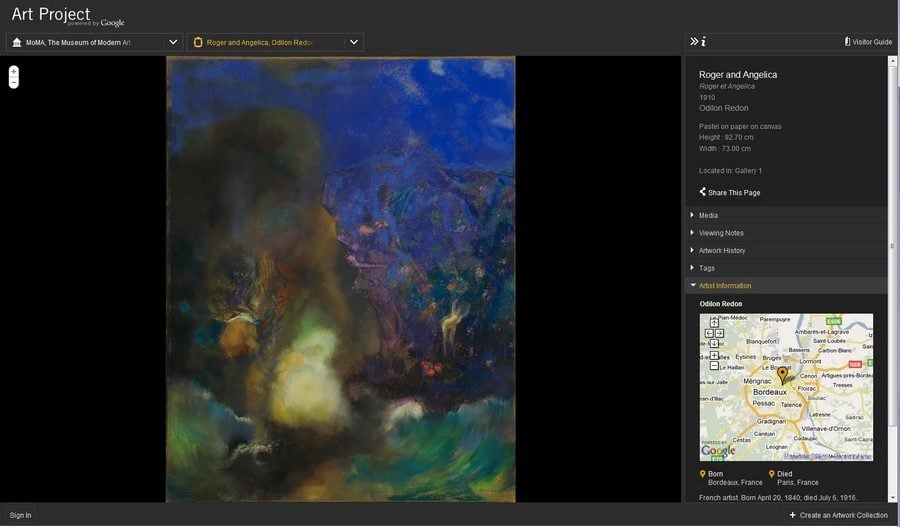This screenshot has width=900, height=527.
Task: Zoom out of the painting with minus button
Action: (14, 83)
